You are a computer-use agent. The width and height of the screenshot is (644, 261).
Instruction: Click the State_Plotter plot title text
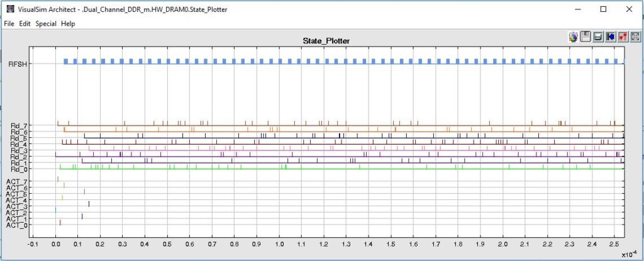[x=326, y=41]
